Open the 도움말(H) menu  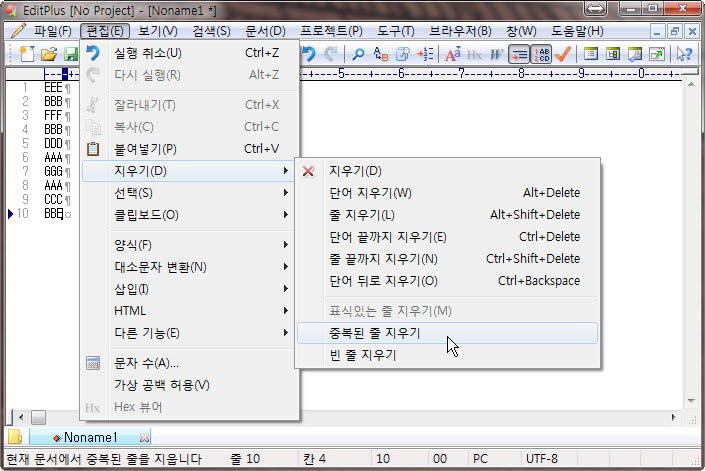pyautogui.click(x=577, y=31)
